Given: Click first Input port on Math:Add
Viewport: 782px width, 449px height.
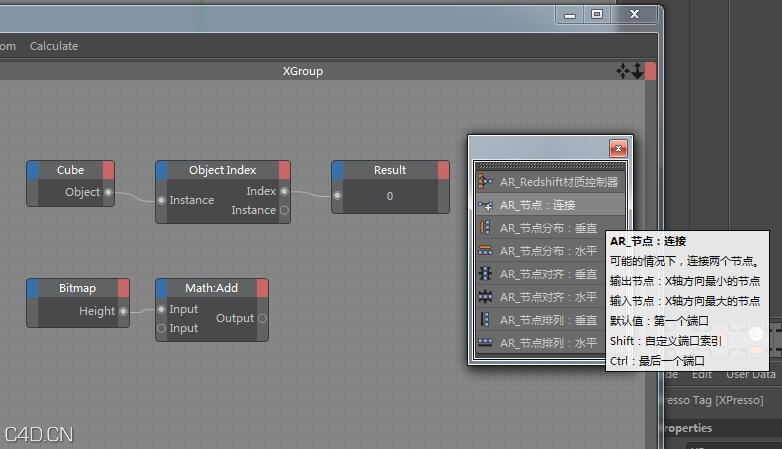Looking at the screenshot, I should 162,309.
